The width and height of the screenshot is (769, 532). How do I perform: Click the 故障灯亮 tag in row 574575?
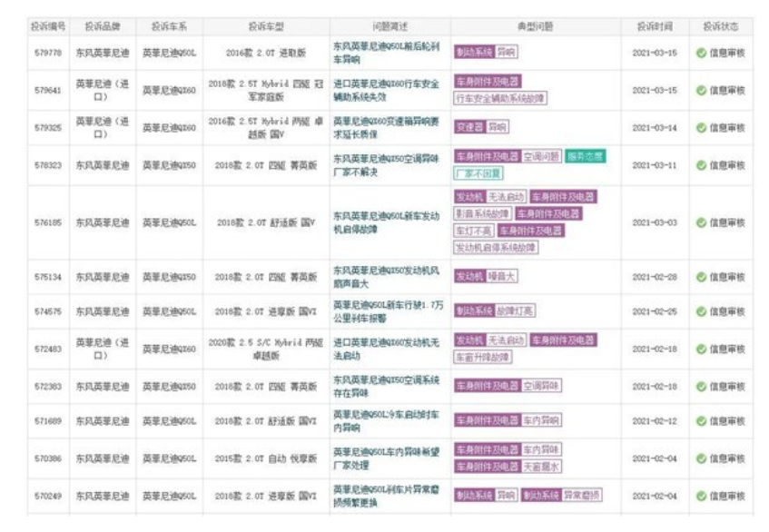pos(515,310)
